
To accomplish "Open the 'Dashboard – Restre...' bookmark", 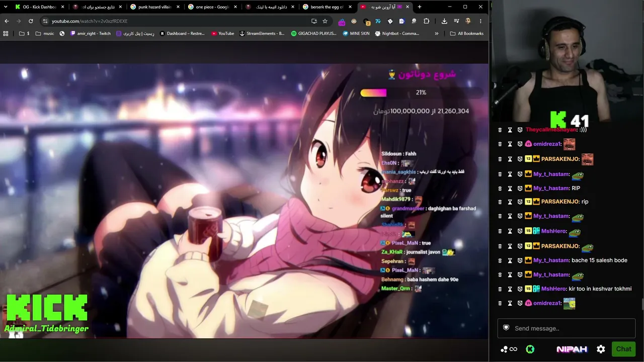I will [182, 34].
